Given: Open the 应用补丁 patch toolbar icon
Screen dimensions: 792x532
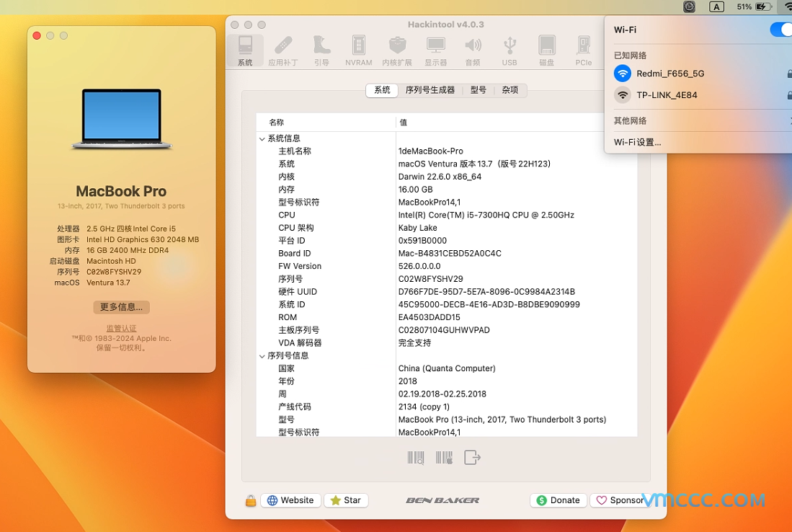Looking at the screenshot, I should click(282, 50).
